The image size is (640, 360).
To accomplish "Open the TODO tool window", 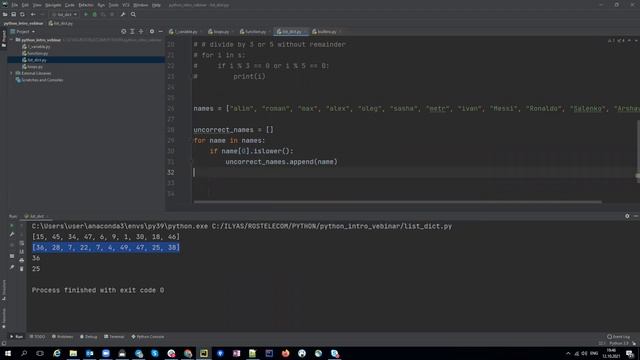I will 37,337.
